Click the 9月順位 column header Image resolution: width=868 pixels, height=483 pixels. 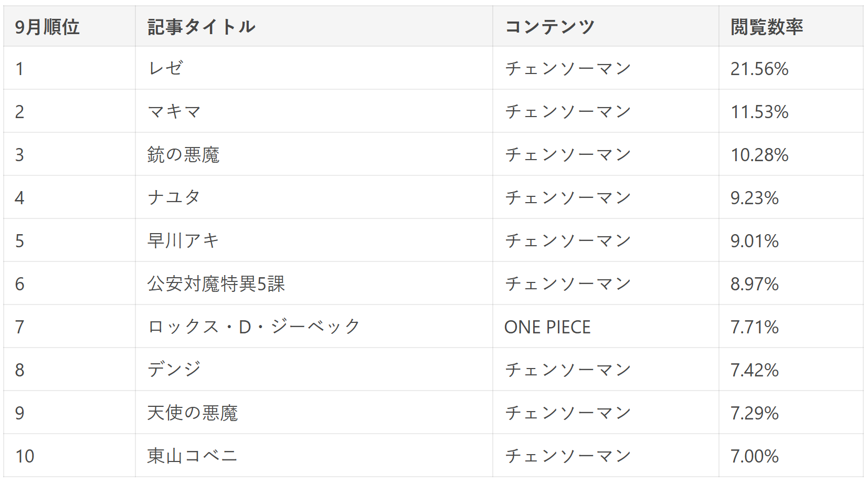pyautogui.click(x=47, y=27)
